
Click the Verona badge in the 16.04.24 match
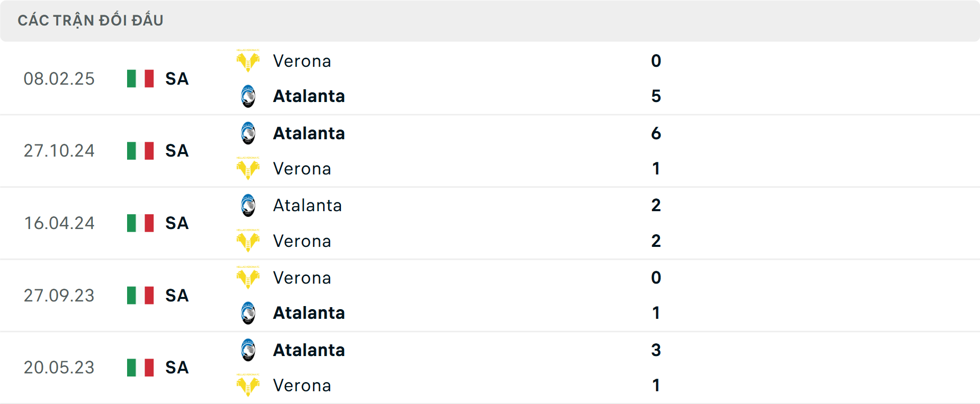pyautogui.click(x=248, y=241)
